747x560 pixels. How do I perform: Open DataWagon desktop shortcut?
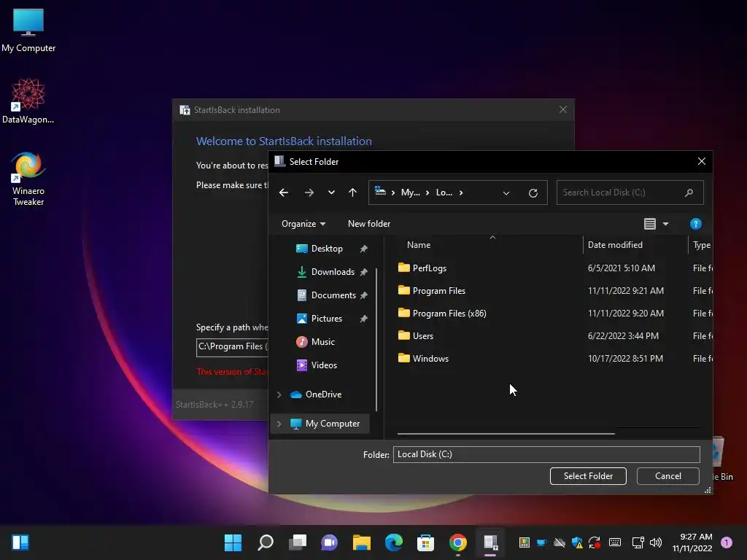(28, 101)
